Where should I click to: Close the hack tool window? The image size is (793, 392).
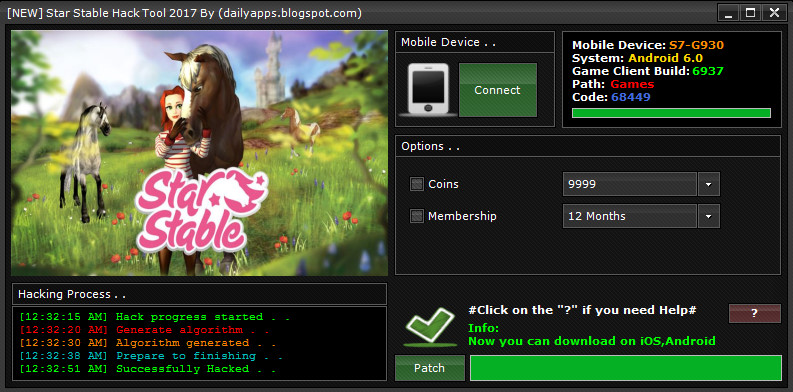coord(774,13)
